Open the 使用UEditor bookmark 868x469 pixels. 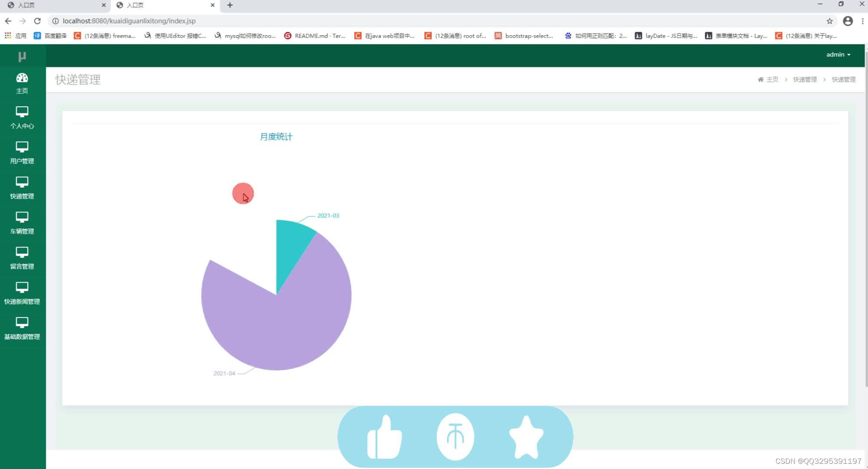[175, 36]
